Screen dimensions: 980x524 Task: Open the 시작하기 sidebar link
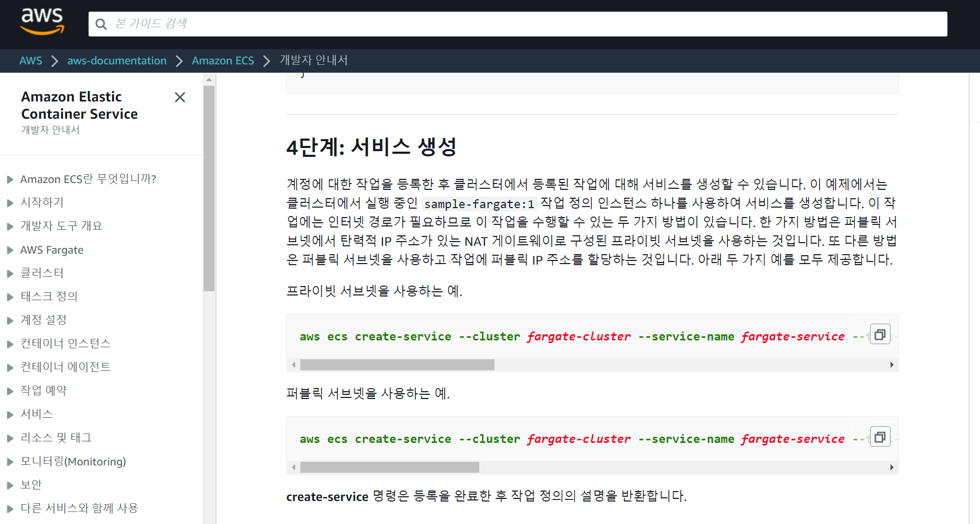pos(42,202)
